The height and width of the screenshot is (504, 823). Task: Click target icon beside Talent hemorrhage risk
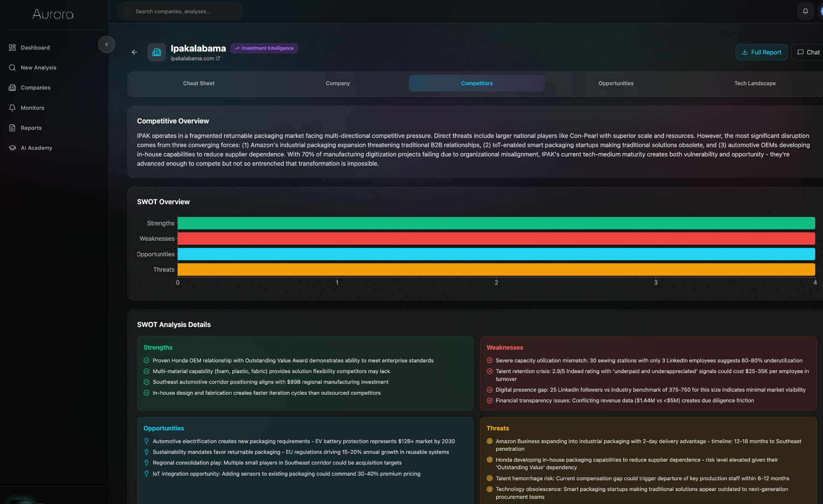tap(490, 478)
